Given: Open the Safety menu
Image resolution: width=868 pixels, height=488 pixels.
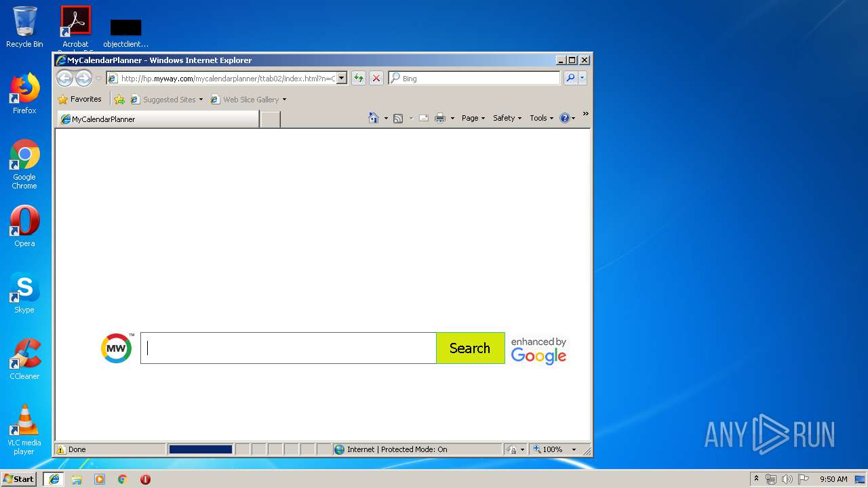Looking at the screenshot, I should pyautogui.click(x=507, y=118).
